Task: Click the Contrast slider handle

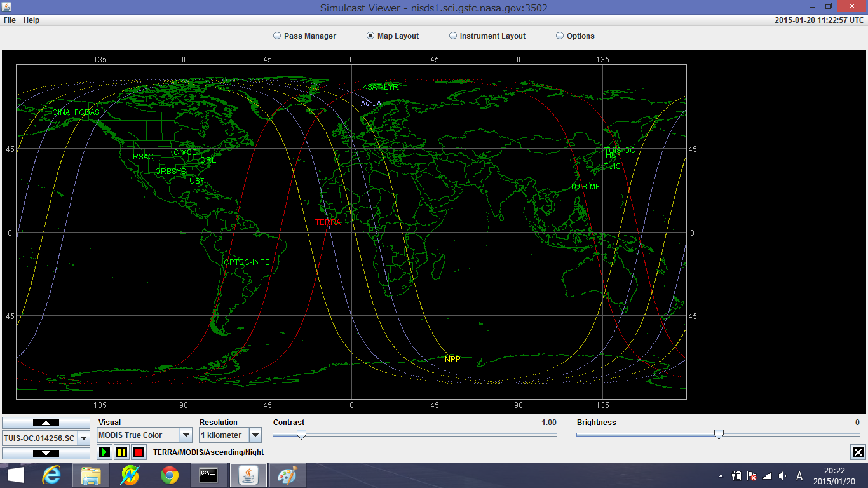Action: coord(302,434)
